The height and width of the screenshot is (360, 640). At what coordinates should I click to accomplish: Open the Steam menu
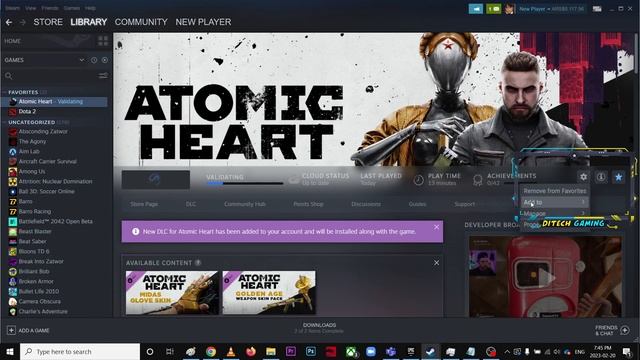[12, 8]
